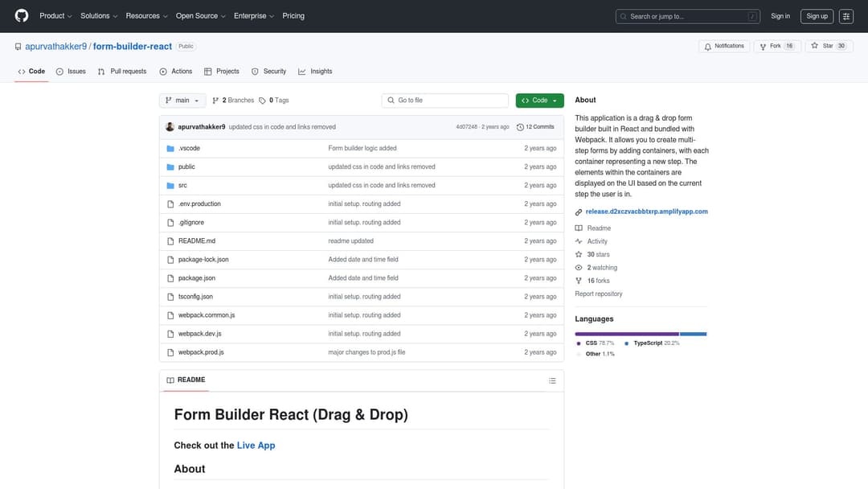Screen dimensions: 868x489
Task: Switch to the Issues tab
Action: (x=71, y=72)
